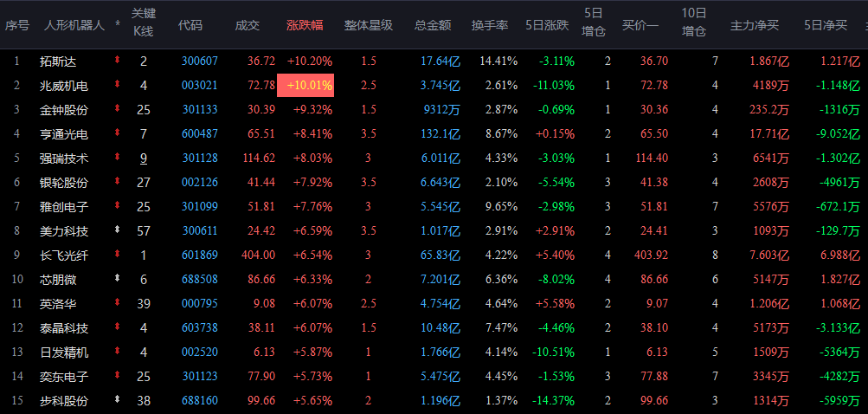Viewport: 868px width, 414px height.
Task: Select the 步科股份 stock name
Action: [x=64, y=401]
